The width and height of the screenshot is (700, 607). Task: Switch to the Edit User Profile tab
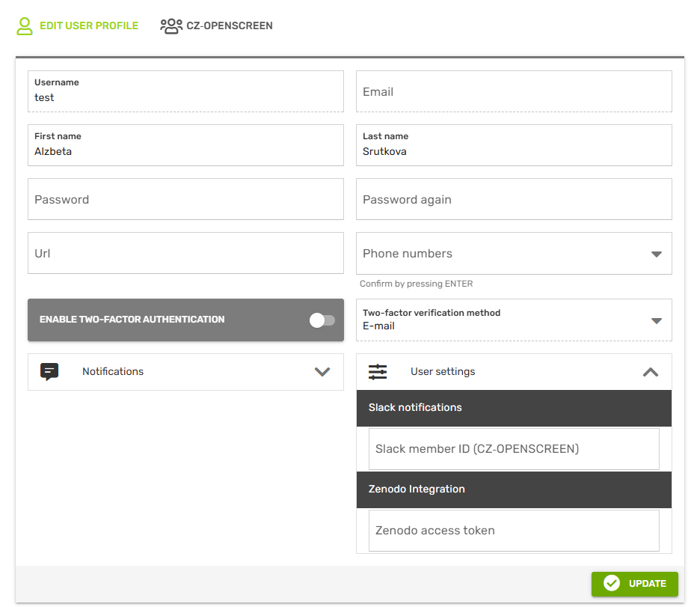pyautogui.click(x=88, y=26)
